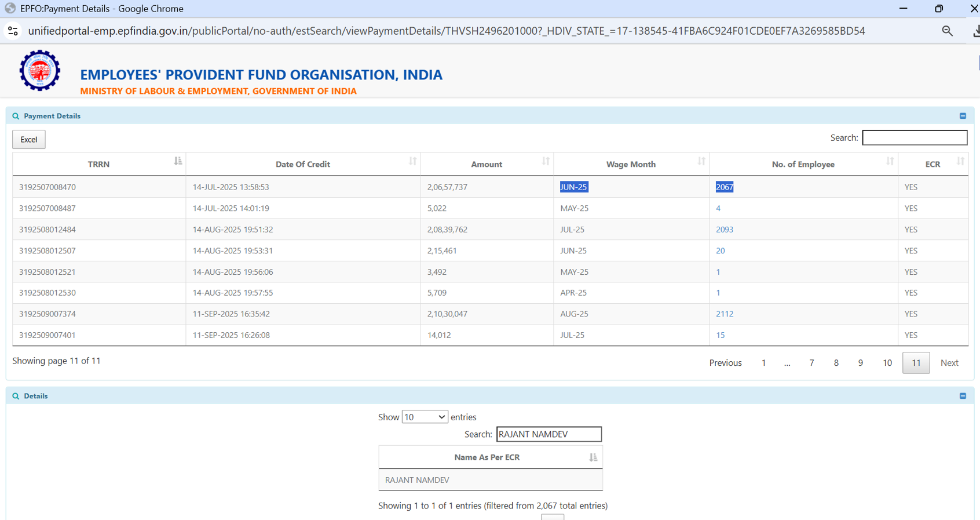Go to page 1 of payments
The height and width of the screenshot is (520, 980).
coord(763,363)
